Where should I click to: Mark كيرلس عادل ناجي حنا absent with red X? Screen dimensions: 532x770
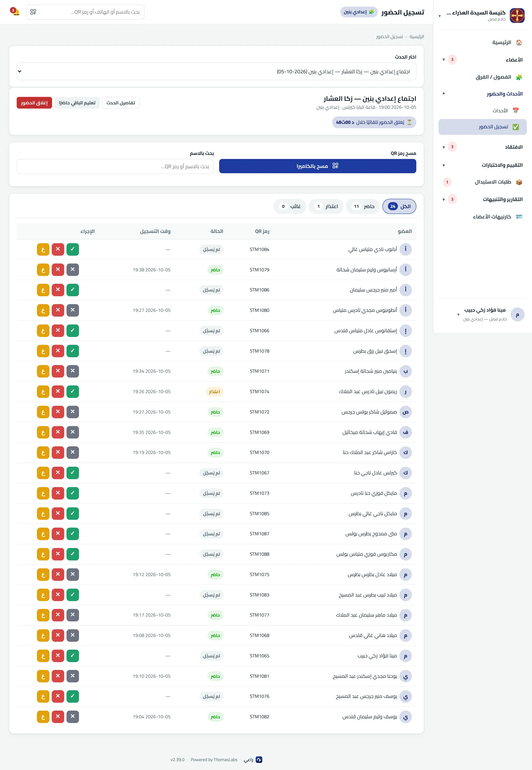[58, 473]
